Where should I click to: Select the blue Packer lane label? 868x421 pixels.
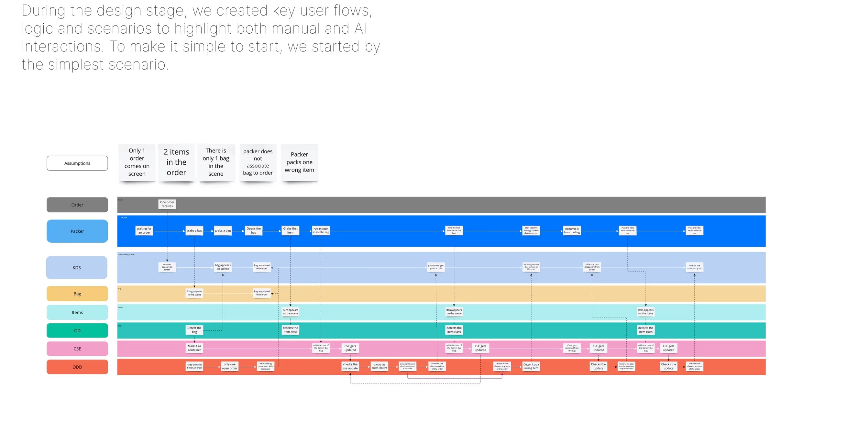pyautogui.click(x=77, y=231)
